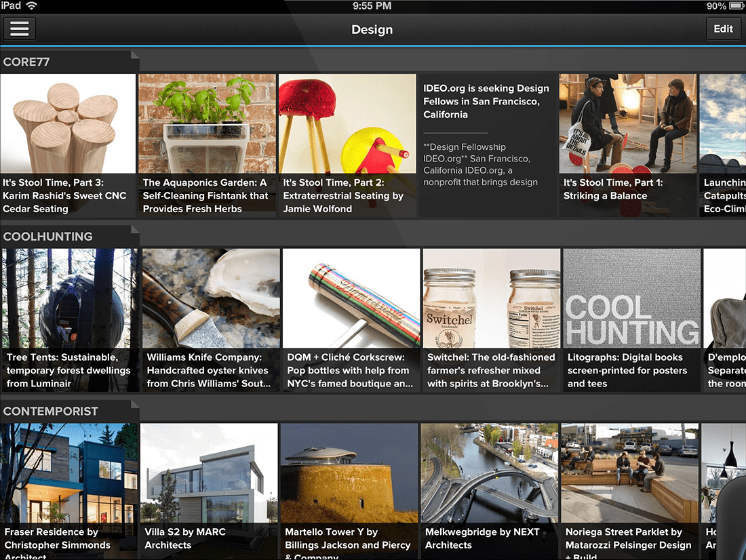The width and height of the screenshot is (746, 560).
Task: Open Stool Time Part 1 article
Action: [x=628, y=144]
